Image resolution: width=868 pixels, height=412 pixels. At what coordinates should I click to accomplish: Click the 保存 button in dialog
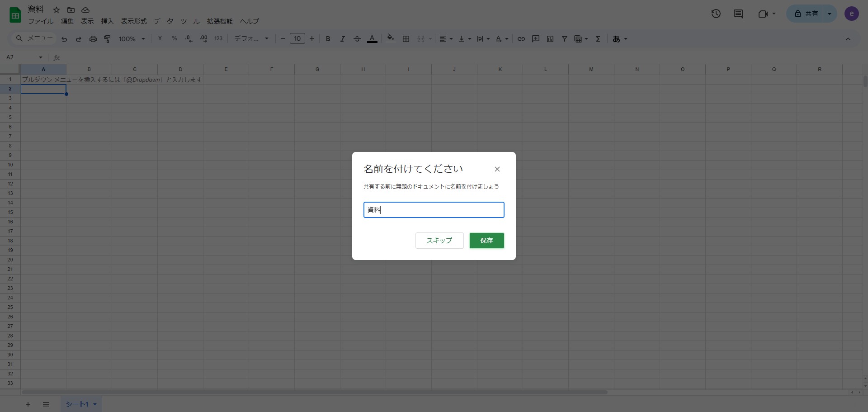click(x=486, y=241)
